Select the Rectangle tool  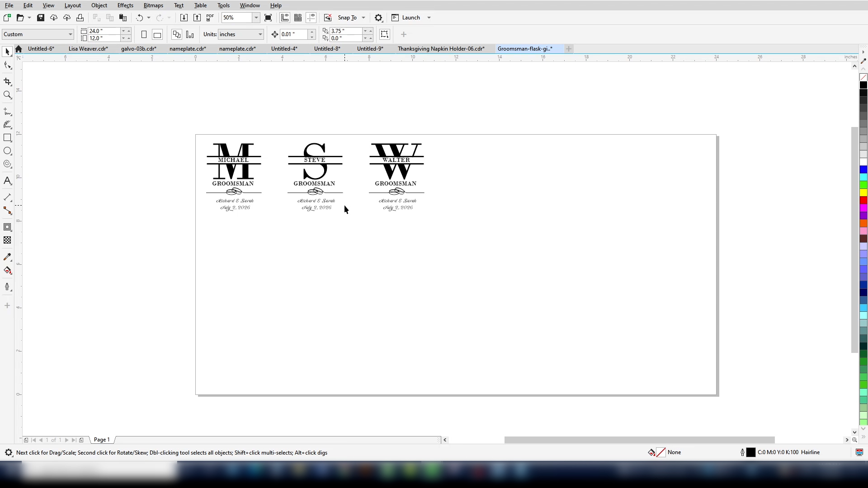click(x=7, y=138)
